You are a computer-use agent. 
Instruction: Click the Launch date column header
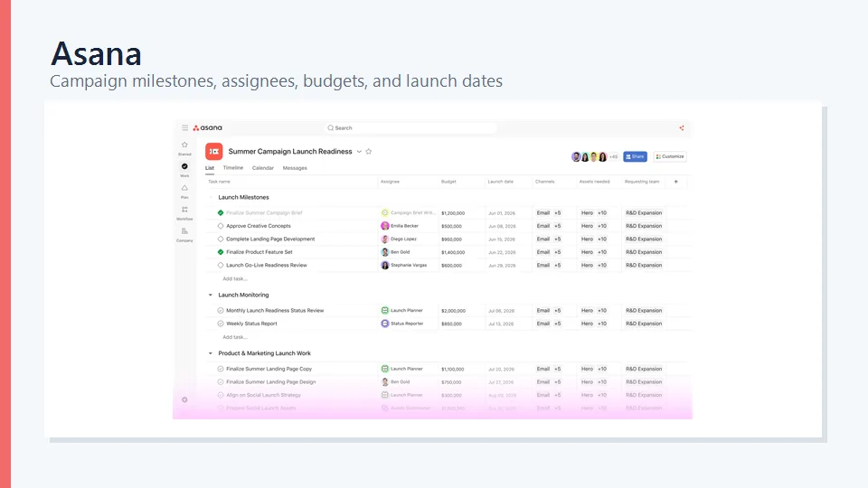click(x=500, y=182)
